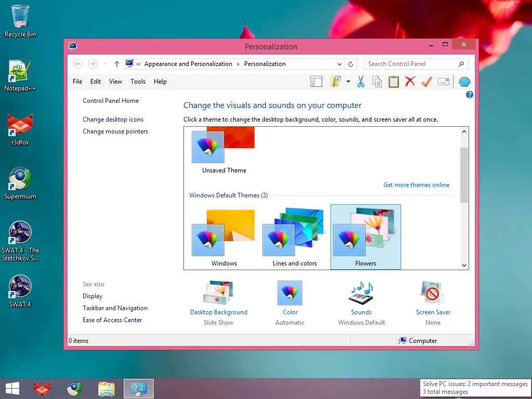
Task: Expand the breadcrumb chevron before Appearance
Action: point(138,64)
